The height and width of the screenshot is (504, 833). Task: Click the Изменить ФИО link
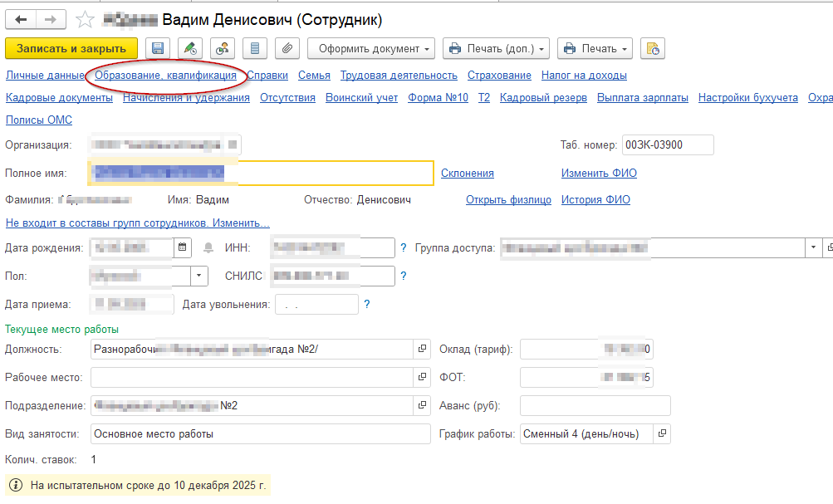[x=599, y=173]
